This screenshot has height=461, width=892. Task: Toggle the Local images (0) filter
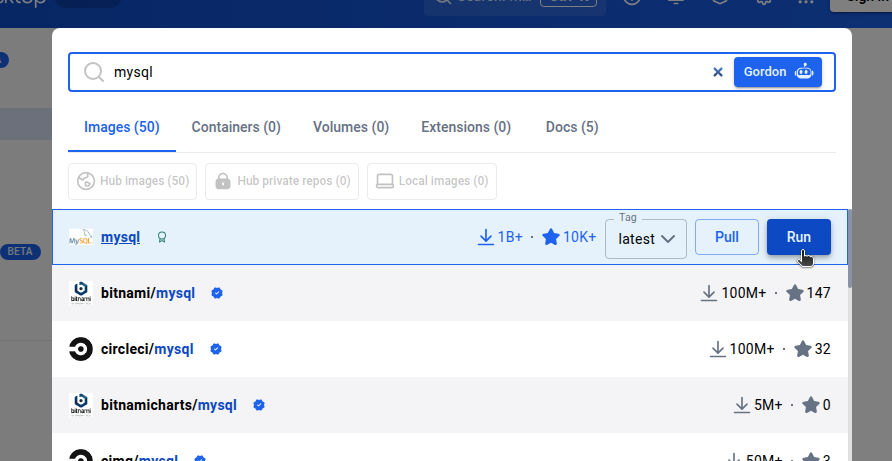432,181
